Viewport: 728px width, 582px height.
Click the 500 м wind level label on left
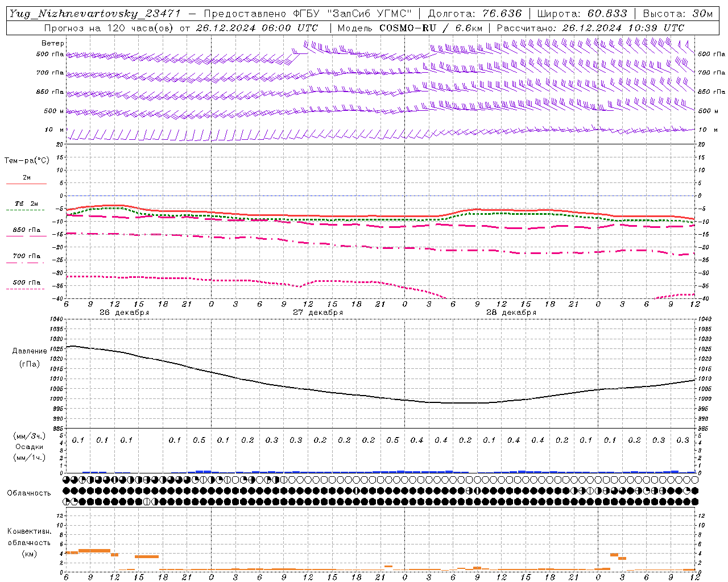tap(54, 111)
